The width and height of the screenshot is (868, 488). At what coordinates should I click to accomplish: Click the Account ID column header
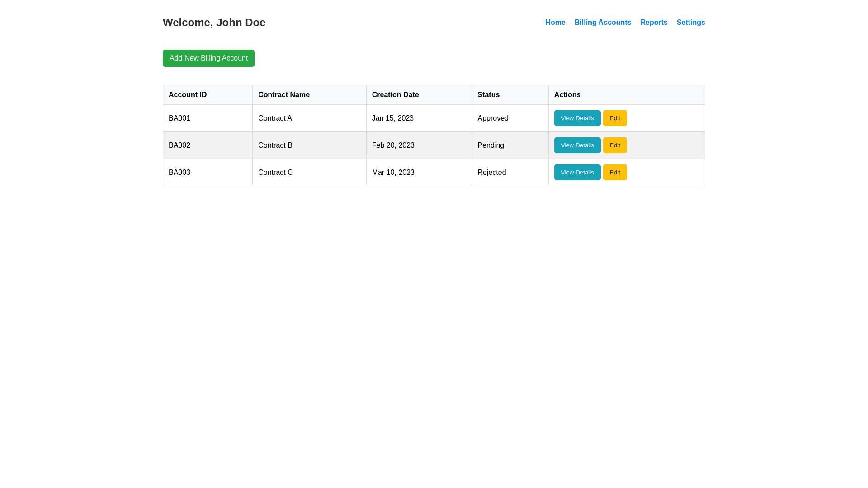tap(187, 95)
